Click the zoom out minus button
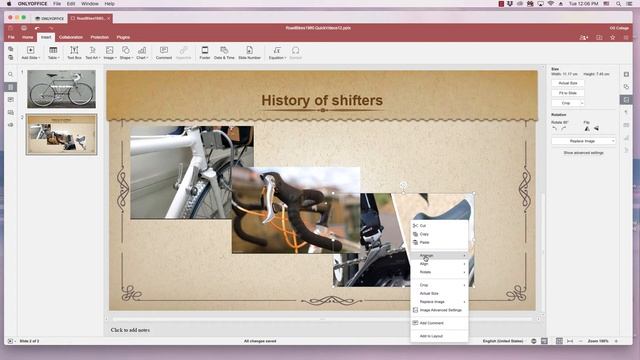 click(x=580, y=341)
